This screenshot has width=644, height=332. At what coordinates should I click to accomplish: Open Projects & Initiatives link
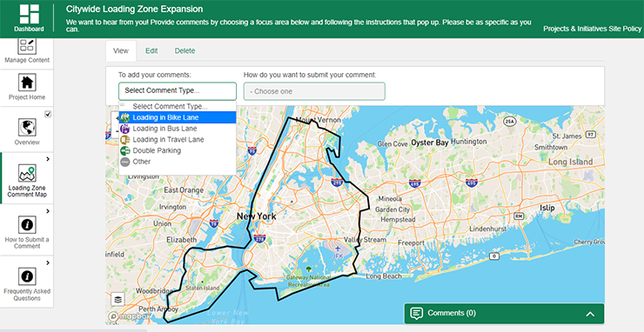tap(575, 29)
